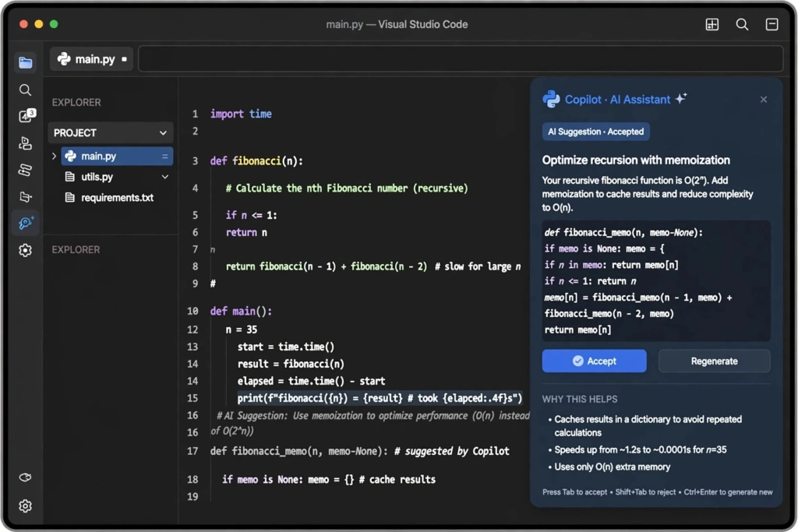798x532 pixels.
Task: Collapse the PROJECT section chevron
Action: pos(163,133)
